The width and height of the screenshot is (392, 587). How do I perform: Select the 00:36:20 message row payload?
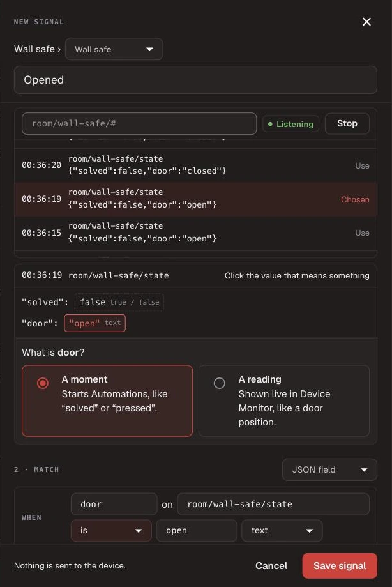click(147, 171)
